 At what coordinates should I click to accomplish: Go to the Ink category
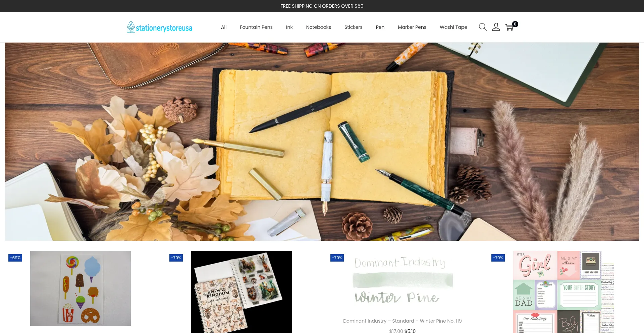289,27
